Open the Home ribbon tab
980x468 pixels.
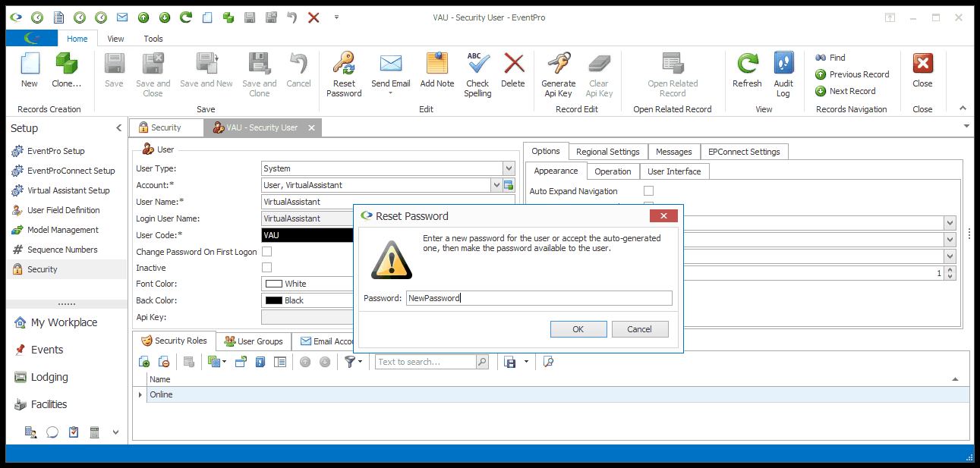click(x=77, y=39)
